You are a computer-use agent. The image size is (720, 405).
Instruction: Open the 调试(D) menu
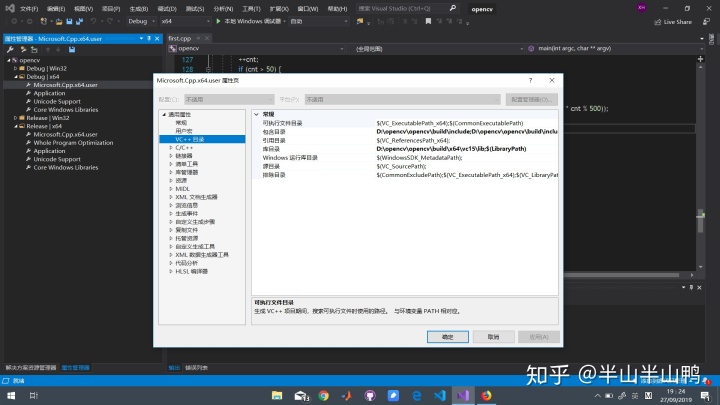[167, 9]
